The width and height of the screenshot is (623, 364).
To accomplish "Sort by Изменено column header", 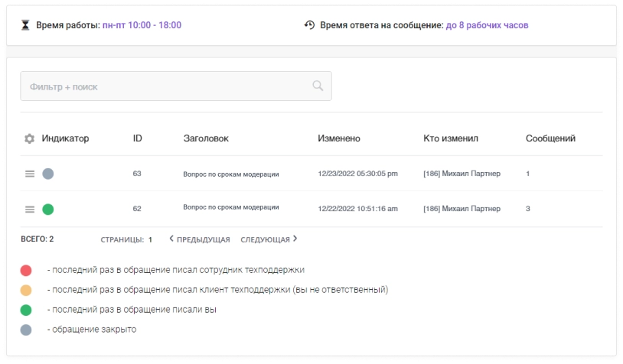I will [339, 138].
